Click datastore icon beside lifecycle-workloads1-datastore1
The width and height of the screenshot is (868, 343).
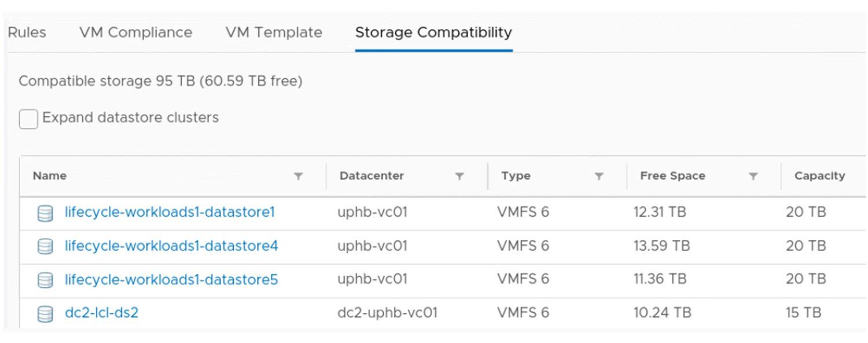tap(45, 213)
